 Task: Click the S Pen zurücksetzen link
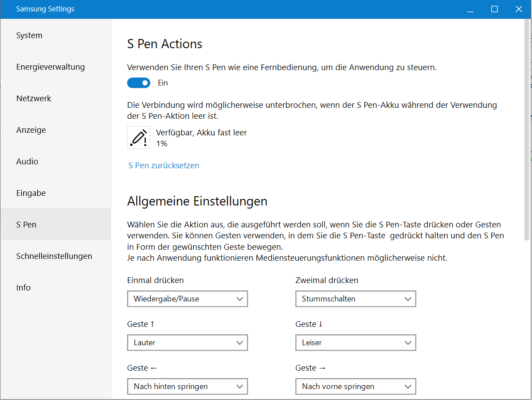tap(164, 166)
